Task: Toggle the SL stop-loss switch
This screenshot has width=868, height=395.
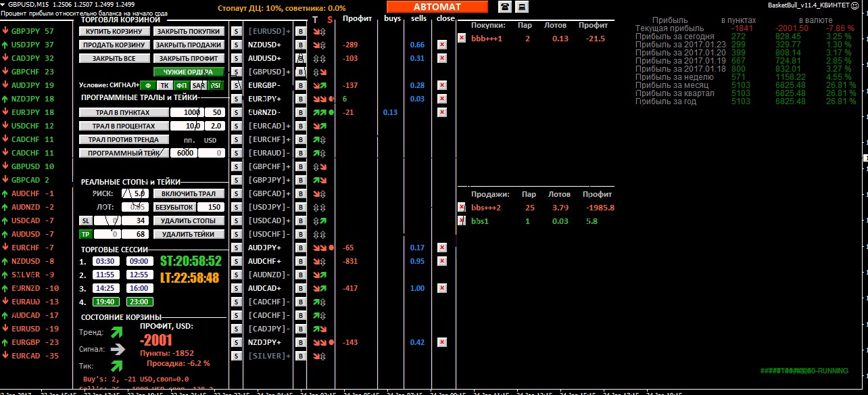Action: point(86,220)
